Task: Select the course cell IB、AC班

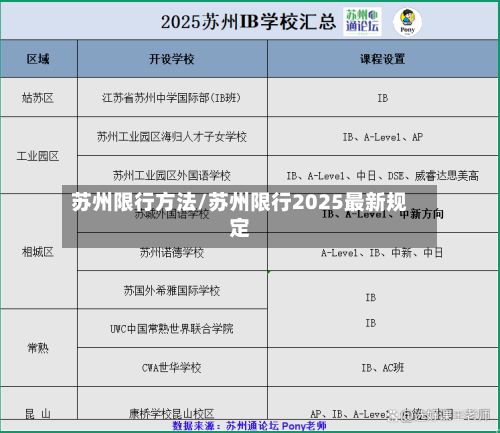Action: (x=383, y=367)
